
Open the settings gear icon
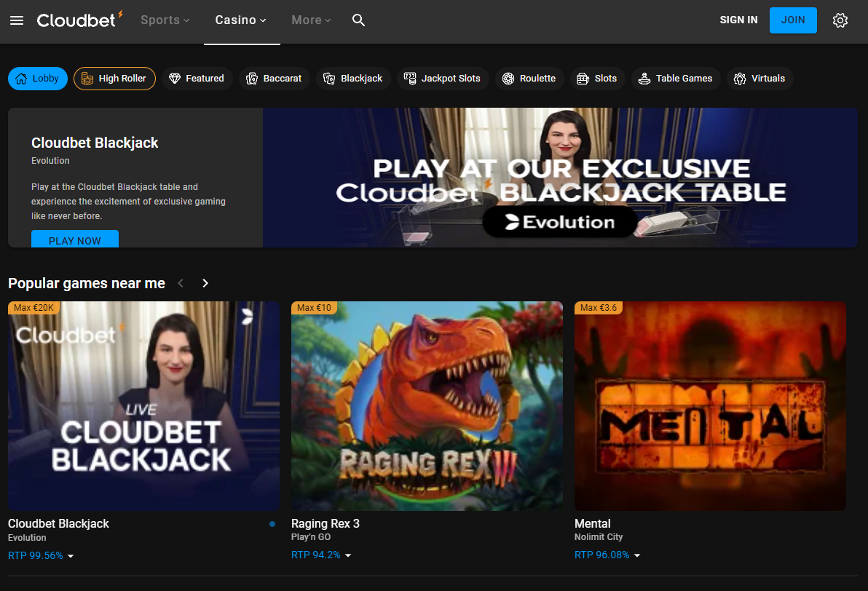pyautogui.click(x=840, y=20)
